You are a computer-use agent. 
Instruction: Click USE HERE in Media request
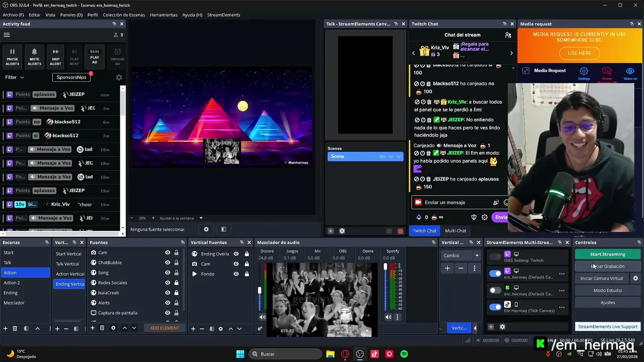pos(580,53)
